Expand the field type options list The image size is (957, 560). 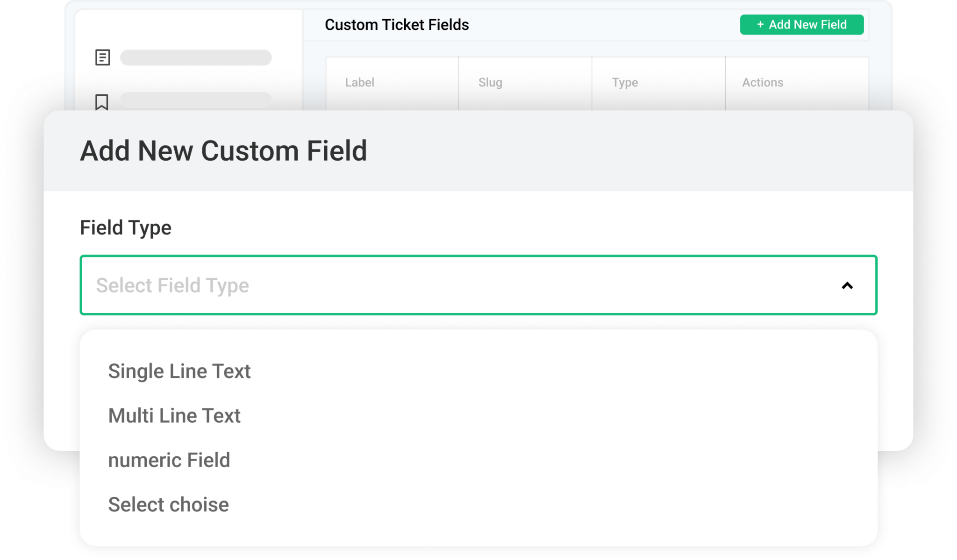478,285
